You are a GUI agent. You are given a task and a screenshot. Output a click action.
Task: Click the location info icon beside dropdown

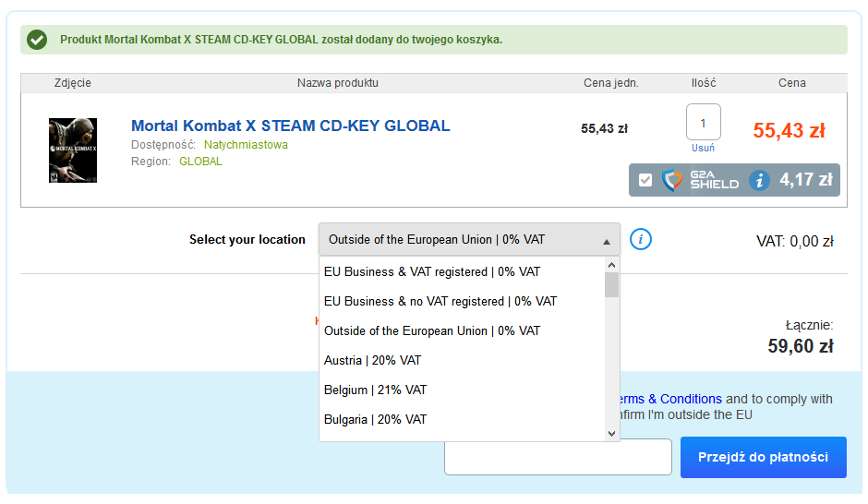[641, 239]
